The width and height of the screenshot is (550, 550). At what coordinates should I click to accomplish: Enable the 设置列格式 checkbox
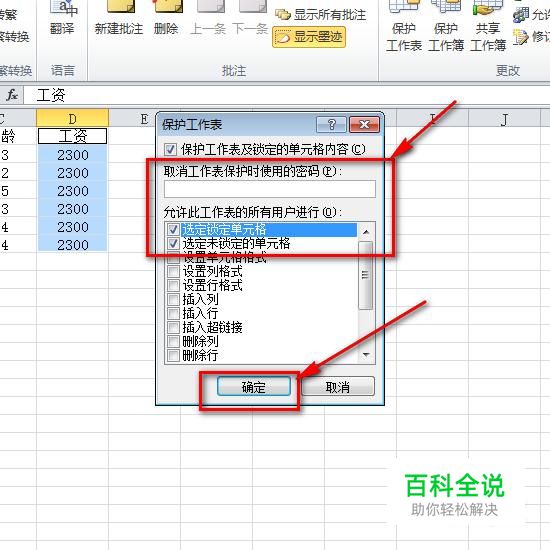[x=173, y=271]
